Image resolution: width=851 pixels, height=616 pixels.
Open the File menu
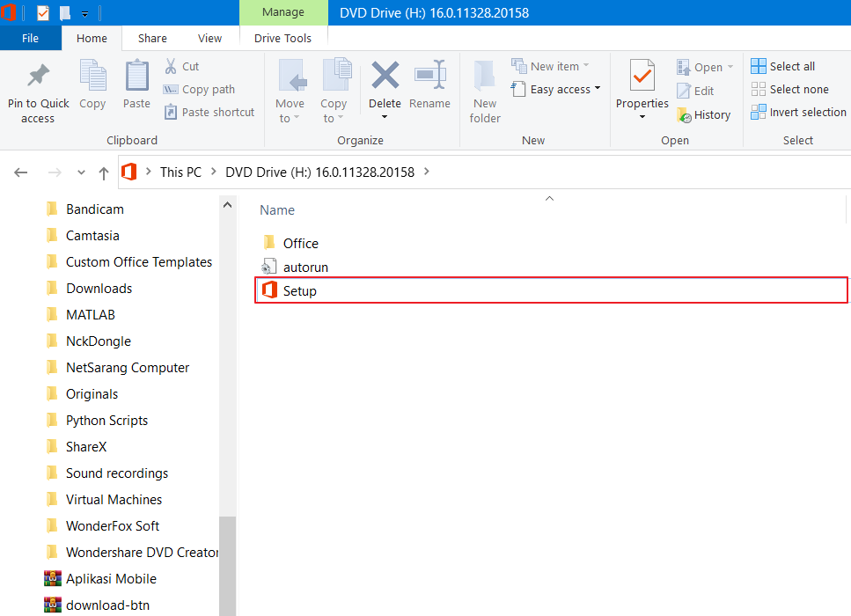coord(31,38)
